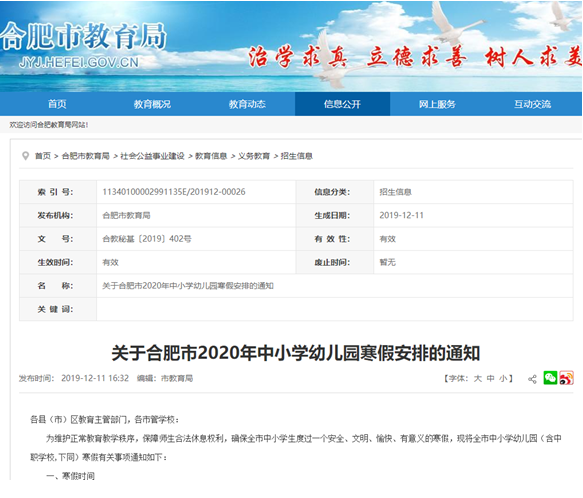583x498 pixels.
Task: Go to 招生信息 breadcrumb link
Action: [x=297, y=156]
